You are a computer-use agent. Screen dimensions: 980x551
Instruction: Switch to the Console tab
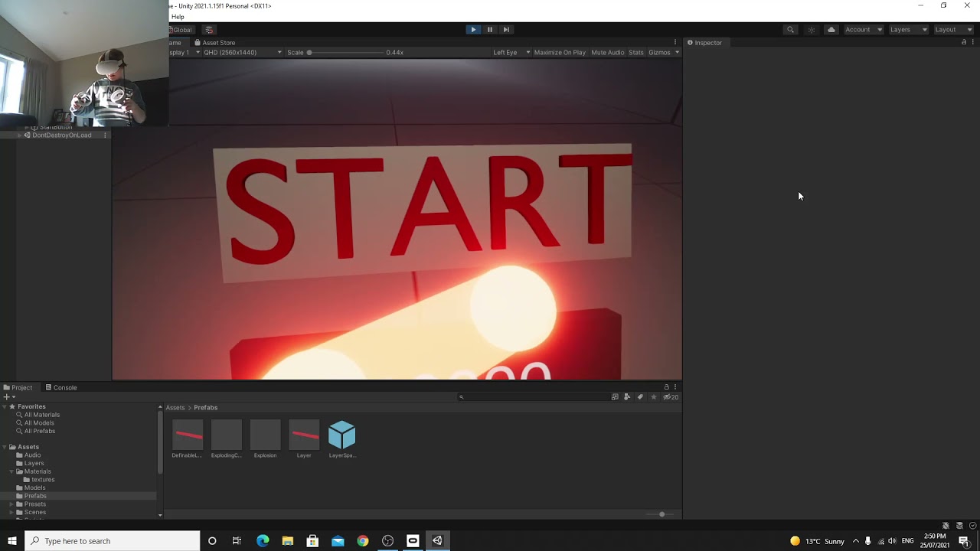pos(61,388)
